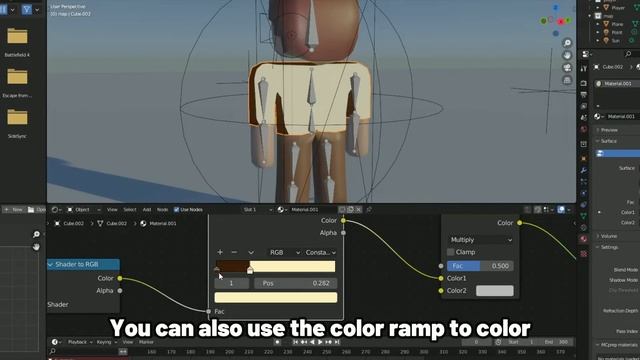Unlink material with X icon in node header
This screenshot has height=360, width=640.
(358, 209)
